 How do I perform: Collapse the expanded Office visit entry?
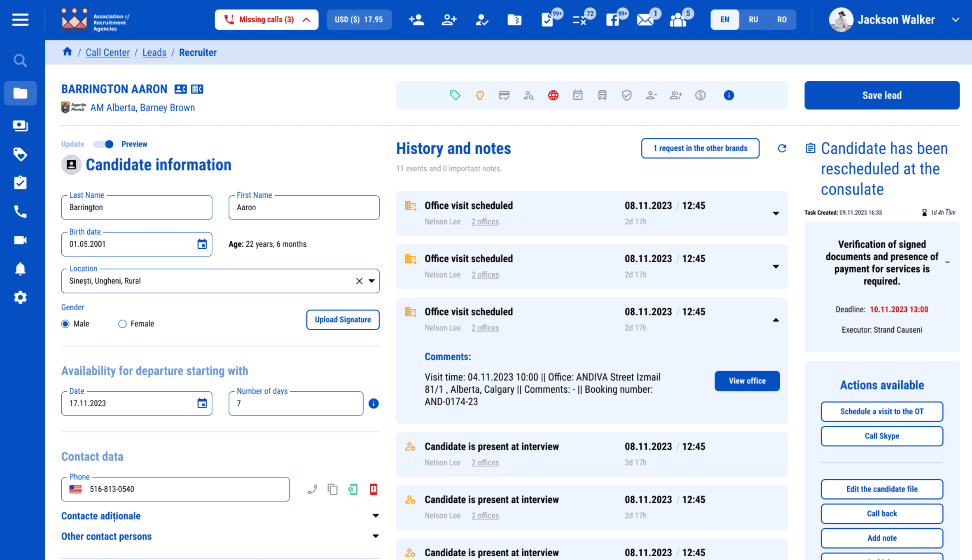776,320
